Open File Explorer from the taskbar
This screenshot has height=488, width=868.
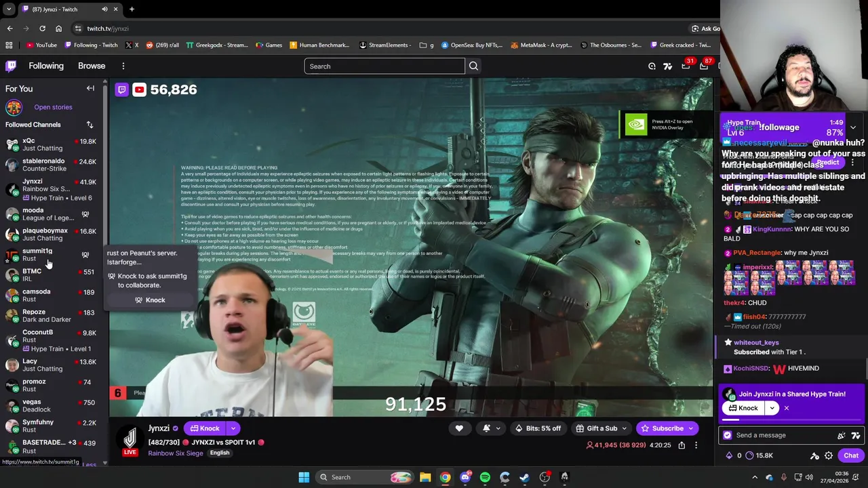coord(425,477)
